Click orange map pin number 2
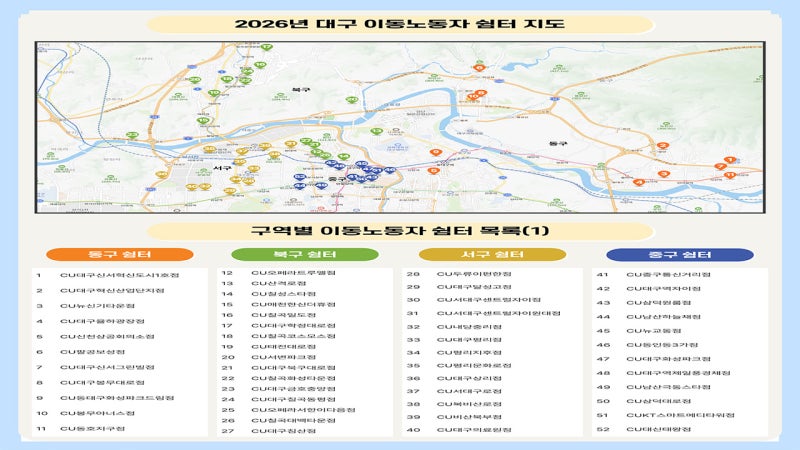Image resolution: width=800 pixels, height=450 pixels. pyautogui.click(x=663, y=145)
